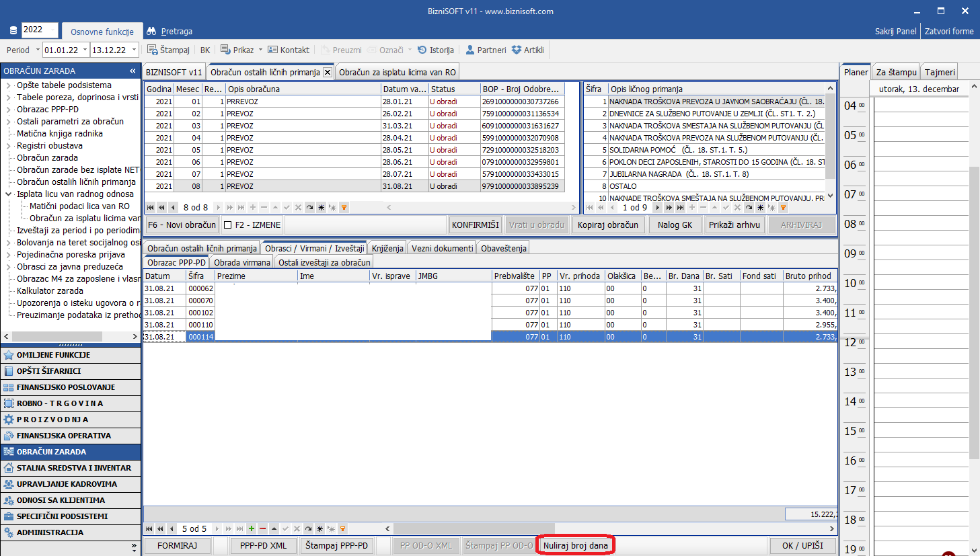Open the Pretraga binoculars search
Viewport: 980px width, 556px height.
151,31
